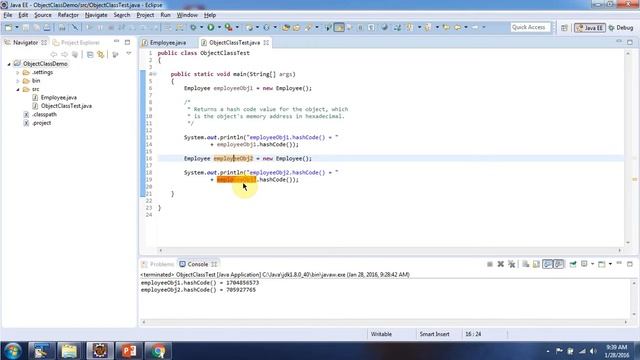Image resolution: width=640 pixels, height=360 pixels.
Task: Open the Run button dropdown arrow
Action: tap(219, 27)
